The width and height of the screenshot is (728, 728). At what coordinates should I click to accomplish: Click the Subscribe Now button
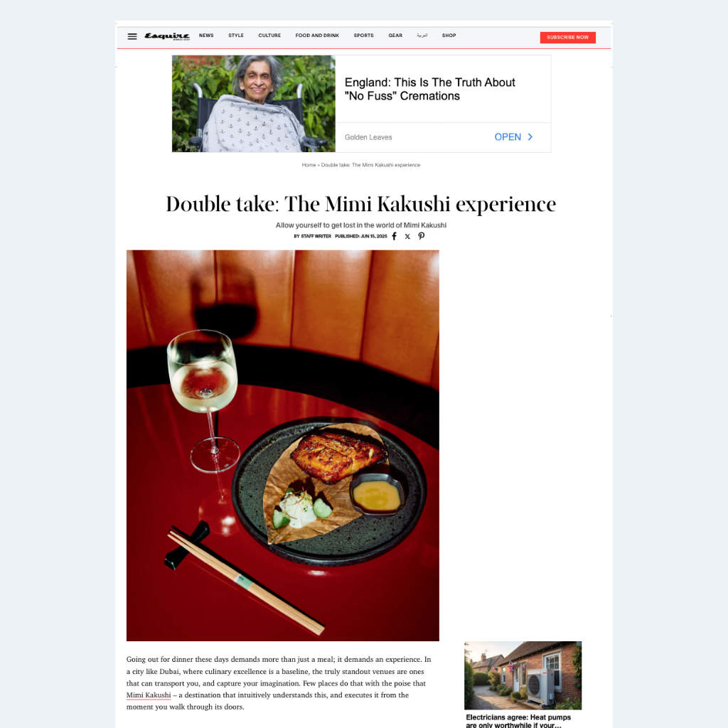(x=568, y=38)
